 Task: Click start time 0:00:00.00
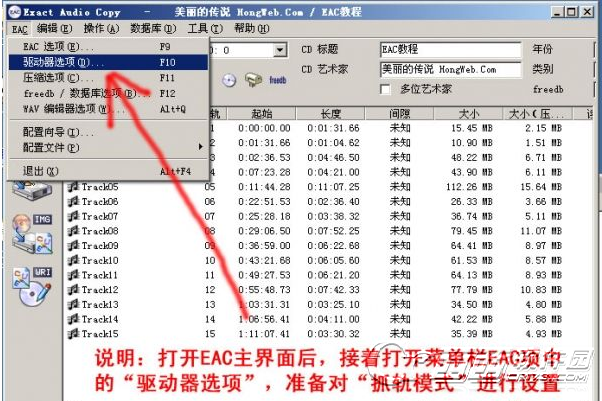point(264,128)
